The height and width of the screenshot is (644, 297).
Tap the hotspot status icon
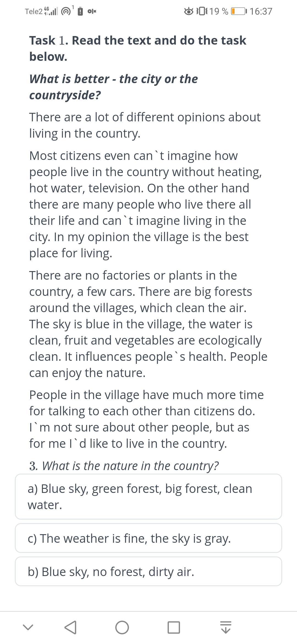66,11
